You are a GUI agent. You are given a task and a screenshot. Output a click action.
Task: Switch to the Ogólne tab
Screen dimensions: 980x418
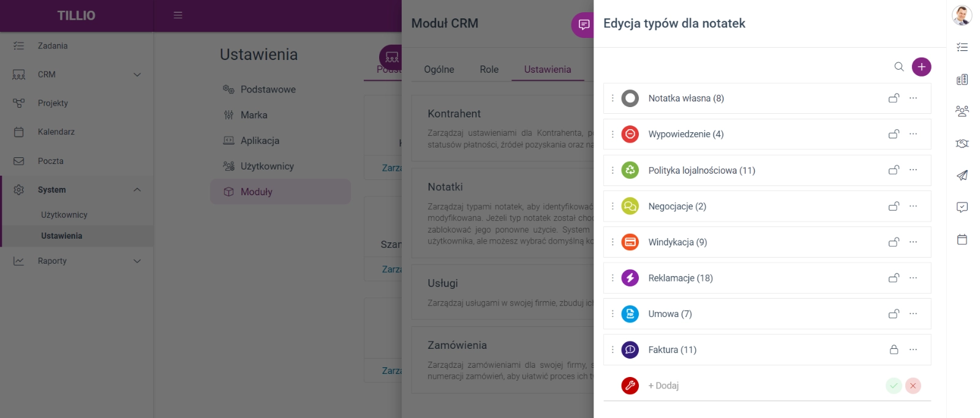pos(439,70)
